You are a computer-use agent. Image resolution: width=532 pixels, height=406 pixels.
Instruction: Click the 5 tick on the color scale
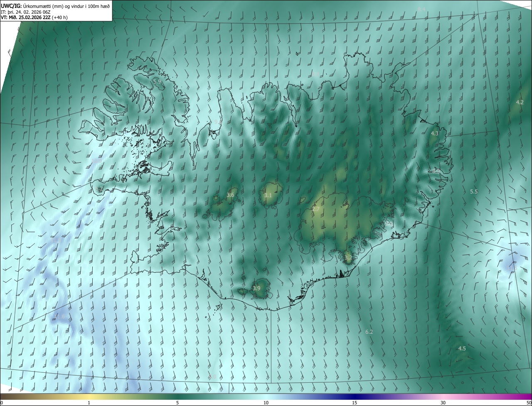[177, 403]
